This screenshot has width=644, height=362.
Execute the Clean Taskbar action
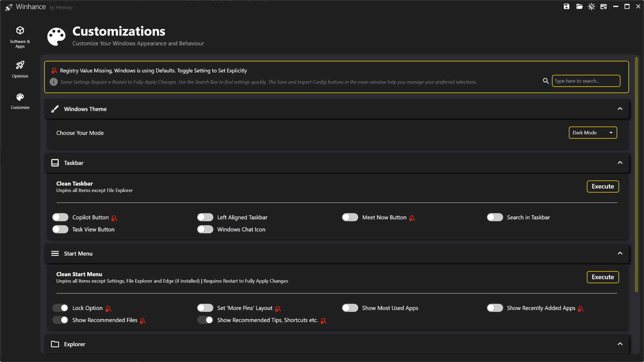pyautogui.click(x=602, y=186)
